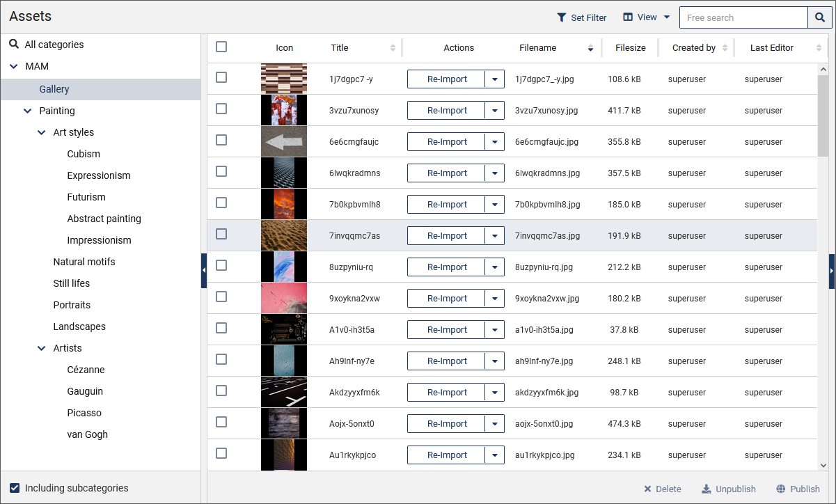
Task: Click Re-Import for A1v0-ih3t5a
Action: (x=446, y=330)
